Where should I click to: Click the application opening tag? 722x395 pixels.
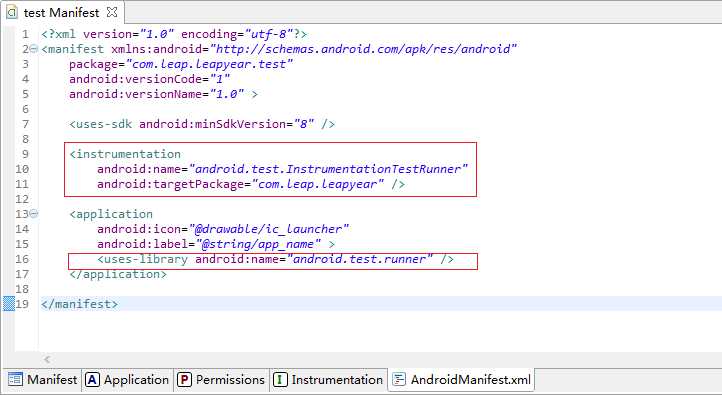tap(111, 214)
